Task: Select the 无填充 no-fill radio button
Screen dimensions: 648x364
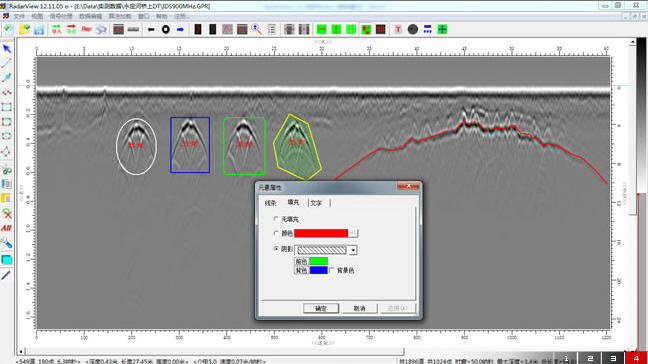Action: (276, 219)
